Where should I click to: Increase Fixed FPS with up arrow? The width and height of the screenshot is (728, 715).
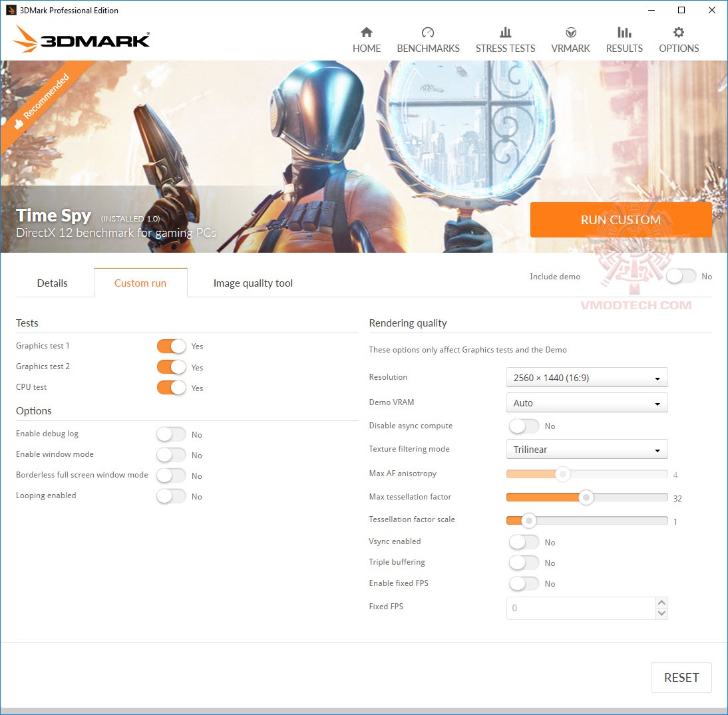tap(661, 602)
